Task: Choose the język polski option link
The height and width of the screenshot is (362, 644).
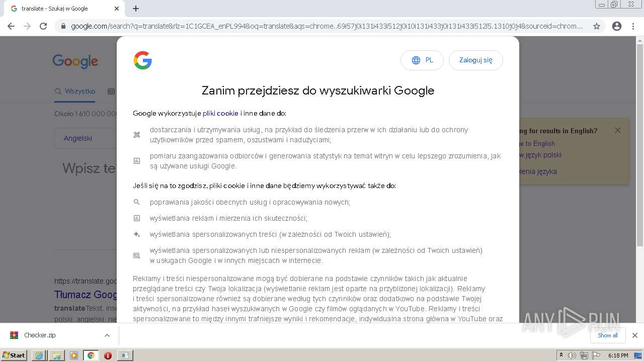Action: point(540,155)
